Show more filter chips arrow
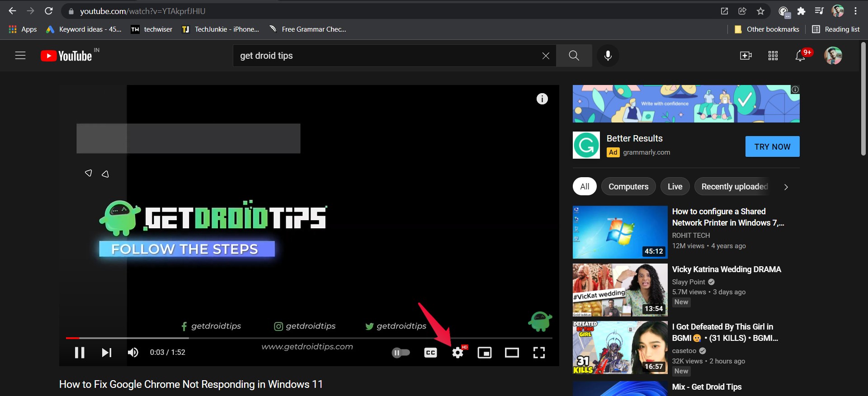 pos(786,187)
